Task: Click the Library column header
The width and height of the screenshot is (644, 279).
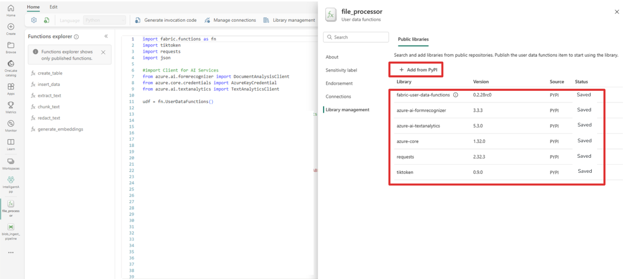Action: pos(404,82)
